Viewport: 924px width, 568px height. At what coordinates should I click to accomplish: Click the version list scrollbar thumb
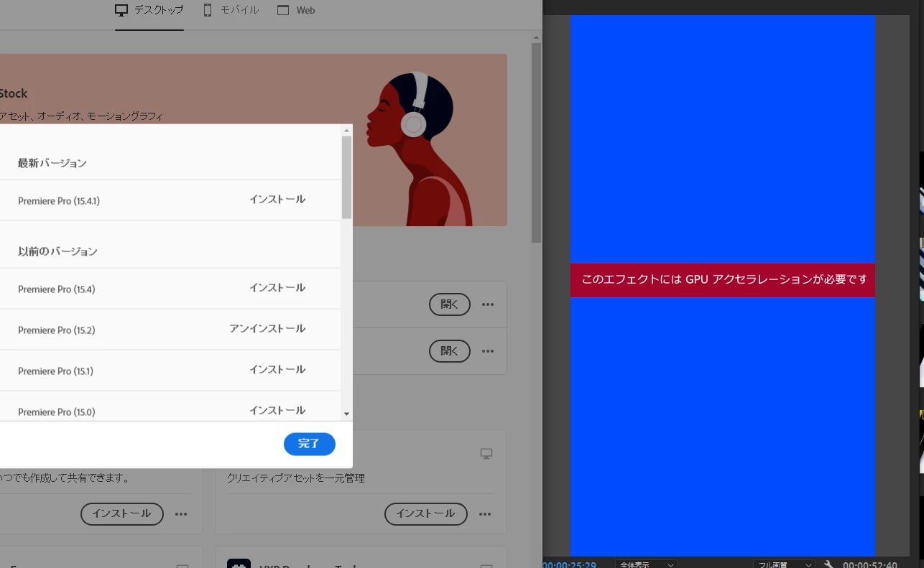346,177
